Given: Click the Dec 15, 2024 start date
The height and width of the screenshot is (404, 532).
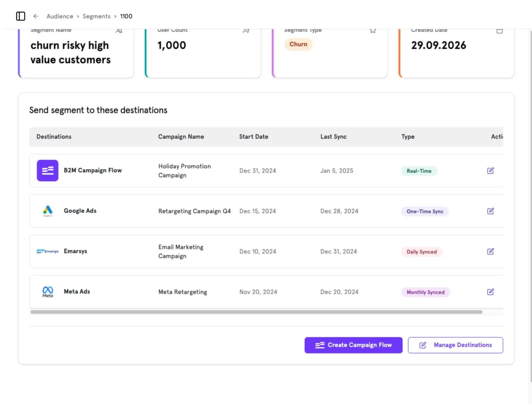Looking at the screenshot, I should 257,211.
